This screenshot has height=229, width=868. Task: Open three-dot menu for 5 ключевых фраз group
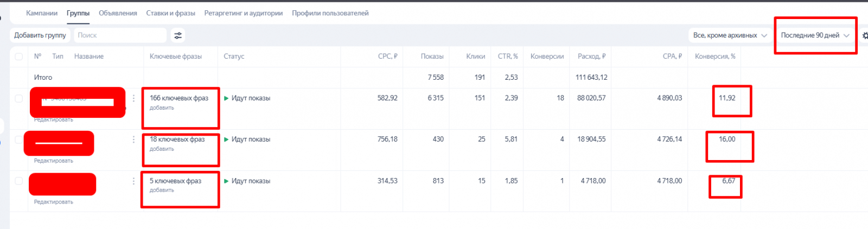coord(133,181)
